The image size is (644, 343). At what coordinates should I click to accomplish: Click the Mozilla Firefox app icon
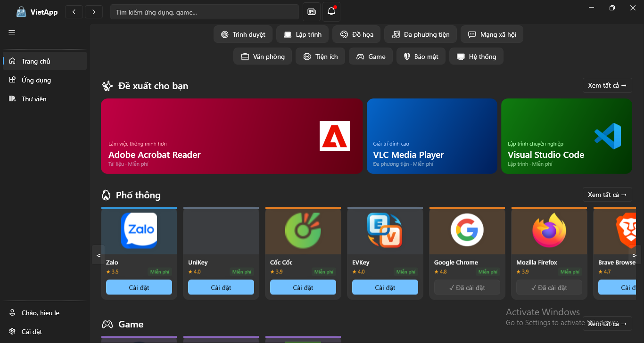pos(549,230)
